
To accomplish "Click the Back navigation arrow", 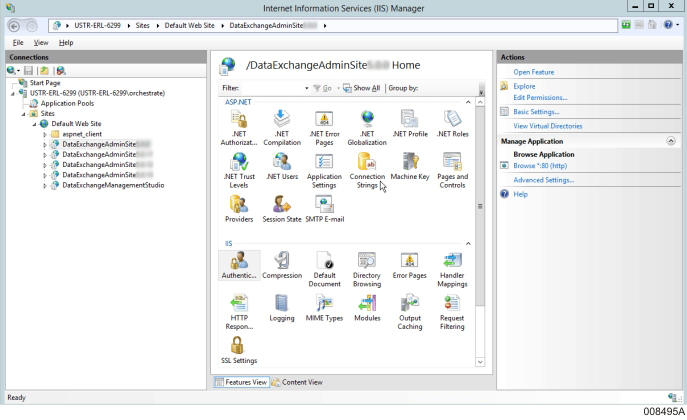I will (x=14, y=26).
